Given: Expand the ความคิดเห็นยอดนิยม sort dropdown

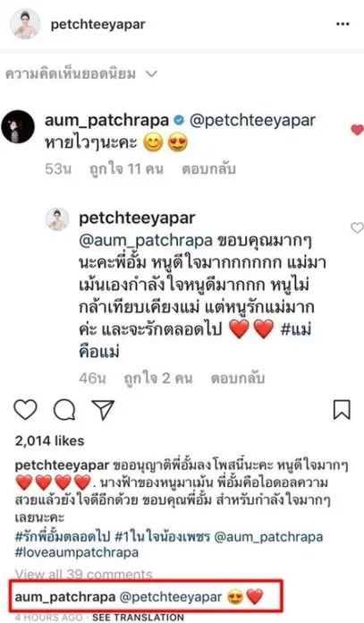Looking at the screenshot, I should point(81,74).
